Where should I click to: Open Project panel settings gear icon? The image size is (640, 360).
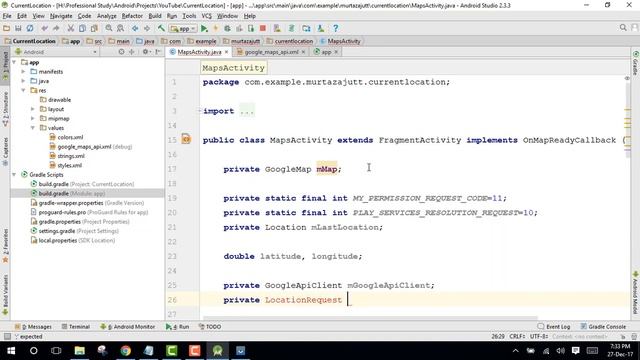coord(146,52)
